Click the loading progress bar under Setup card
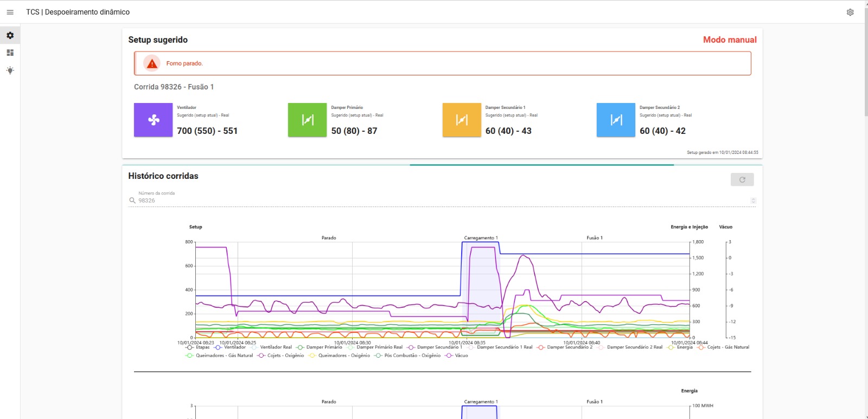 coord(442,165)
